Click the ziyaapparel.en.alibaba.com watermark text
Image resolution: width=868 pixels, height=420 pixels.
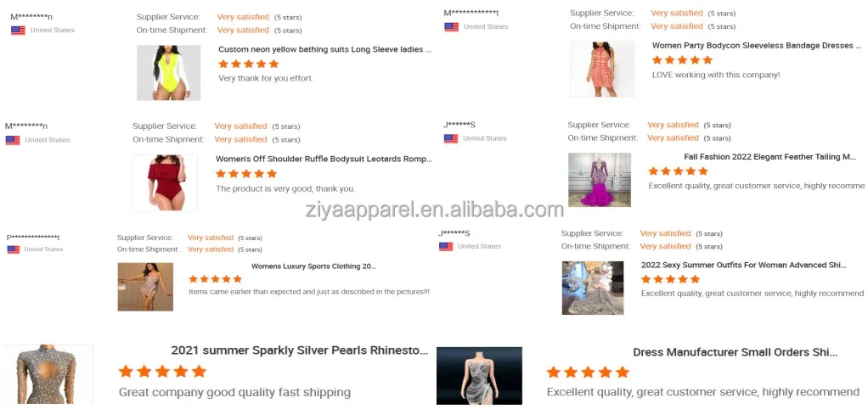[x=435, y=210]
